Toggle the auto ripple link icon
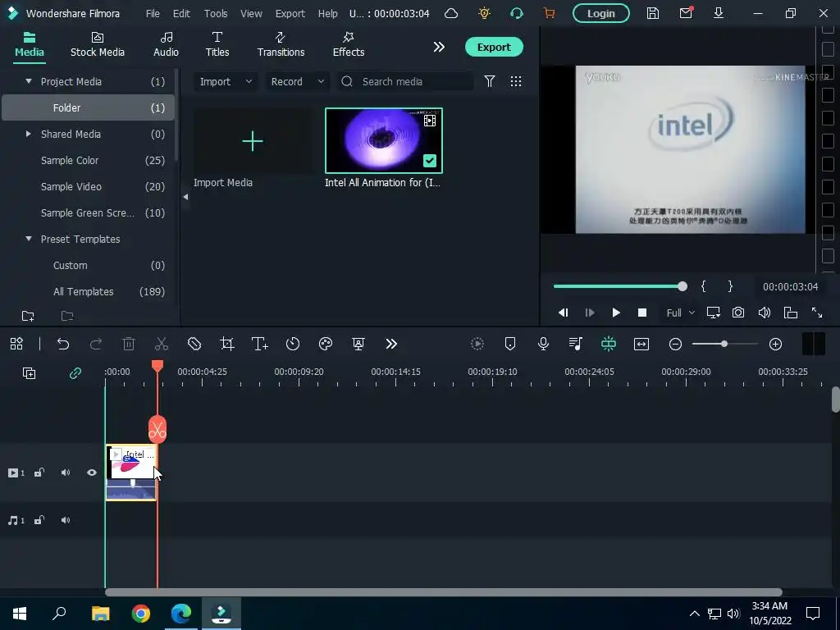 click(75, 373)
